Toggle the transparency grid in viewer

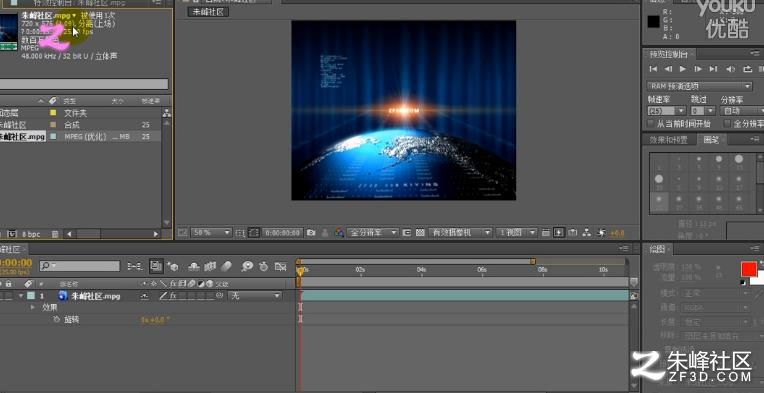(x=420, y=233)
